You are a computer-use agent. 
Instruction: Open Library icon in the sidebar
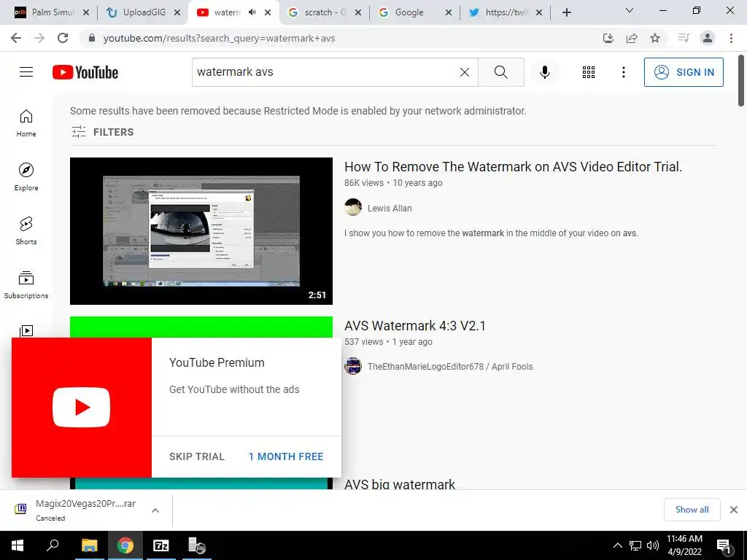pyautogui.click(x=26, y=330)
